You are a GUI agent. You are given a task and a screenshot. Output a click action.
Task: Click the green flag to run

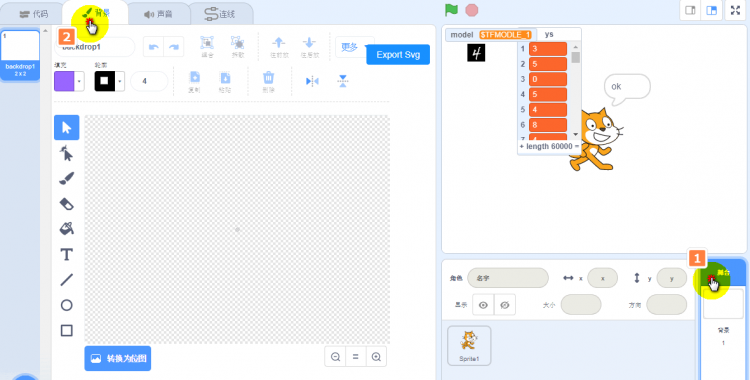point(451,10)
